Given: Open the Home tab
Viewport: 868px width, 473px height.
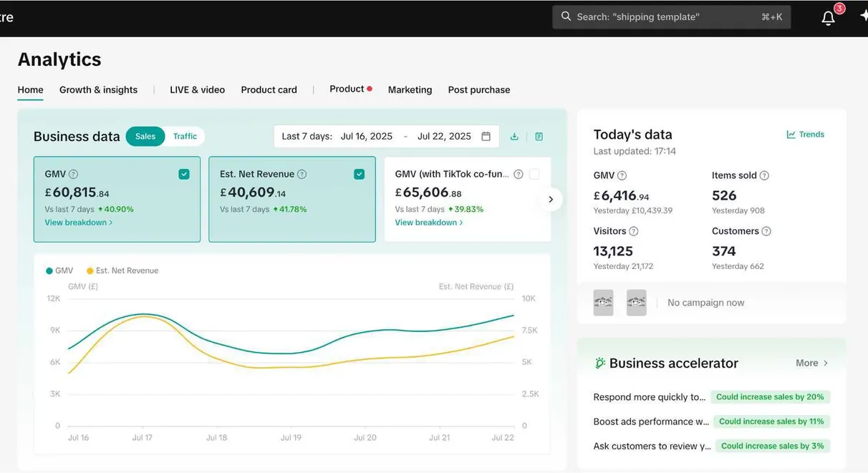Looking at the screenshot, I should coord(30,90).
